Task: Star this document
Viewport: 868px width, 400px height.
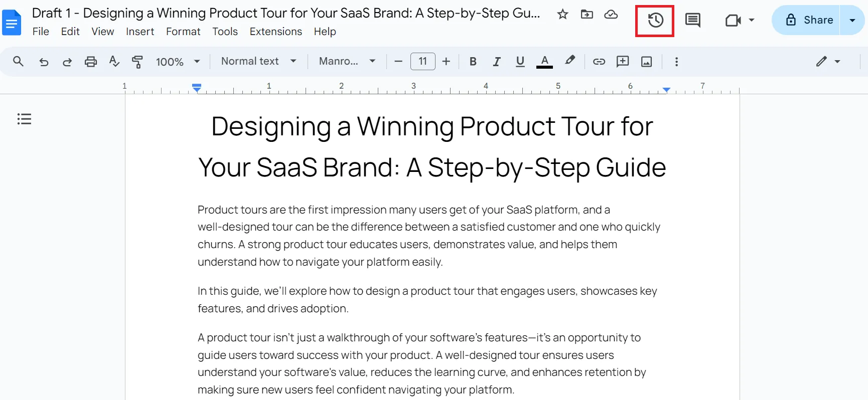Action: (x=562, y=14)
